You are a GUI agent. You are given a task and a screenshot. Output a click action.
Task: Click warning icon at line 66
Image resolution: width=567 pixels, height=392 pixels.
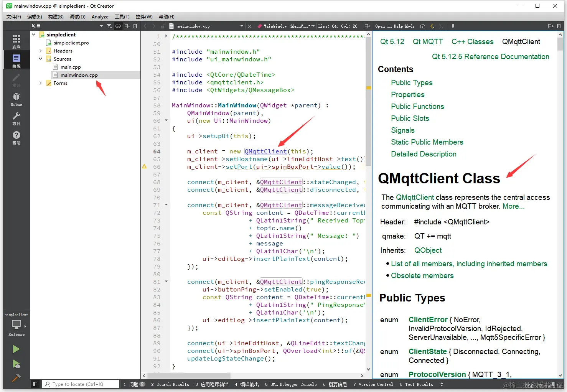[x=145, y=166]
